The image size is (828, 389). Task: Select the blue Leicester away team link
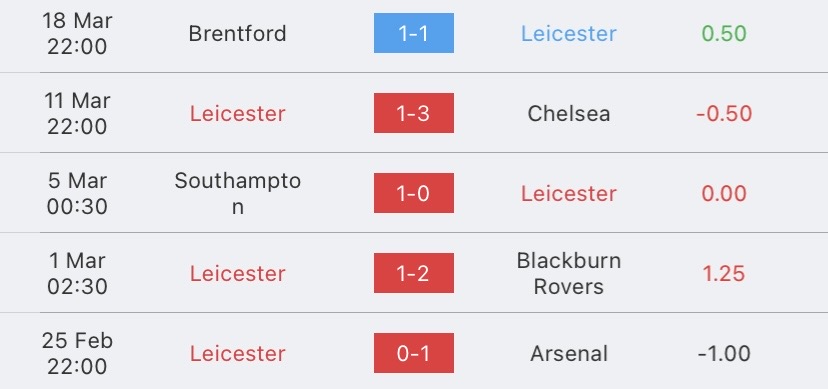tap(569, 34)
